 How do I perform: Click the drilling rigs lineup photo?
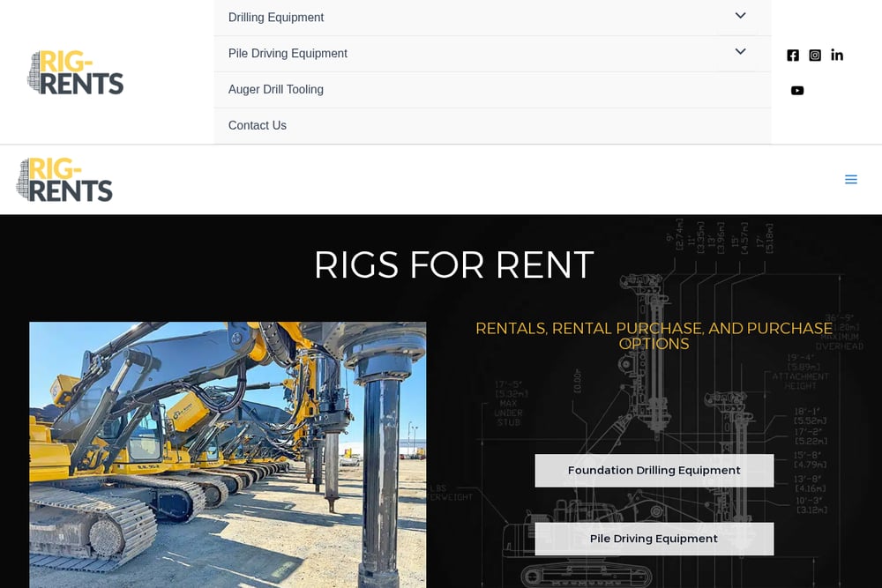[x=228, y=455]
